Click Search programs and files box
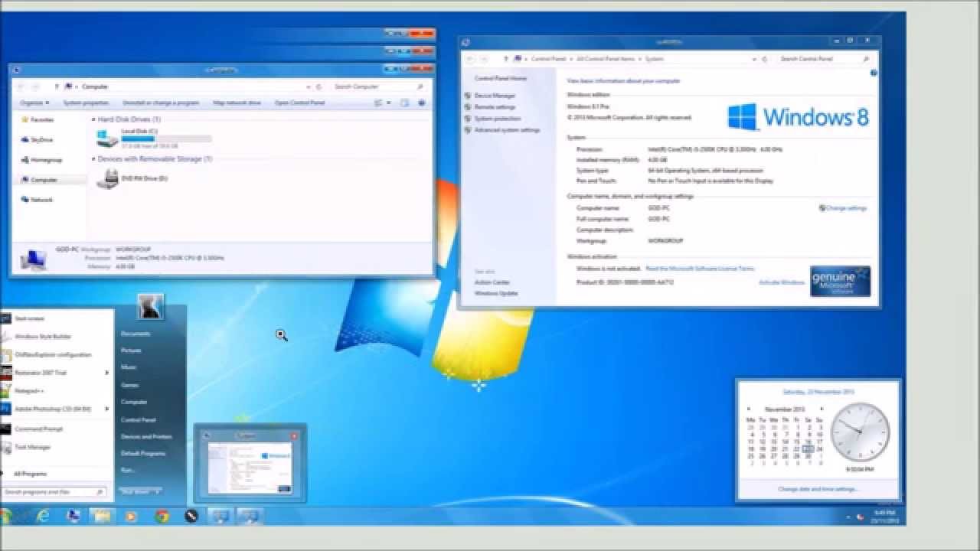This screenshot has height=551, width=980. tap(54, 492)
